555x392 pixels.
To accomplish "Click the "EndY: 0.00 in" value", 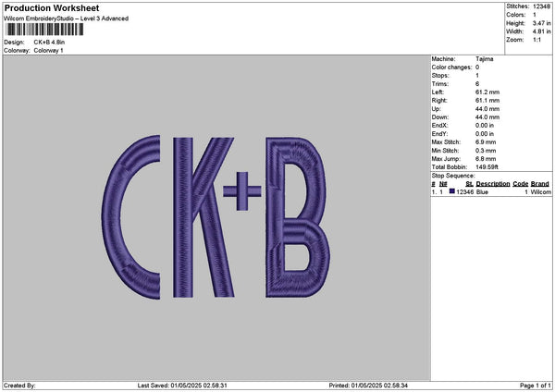I will click(485, 134).
